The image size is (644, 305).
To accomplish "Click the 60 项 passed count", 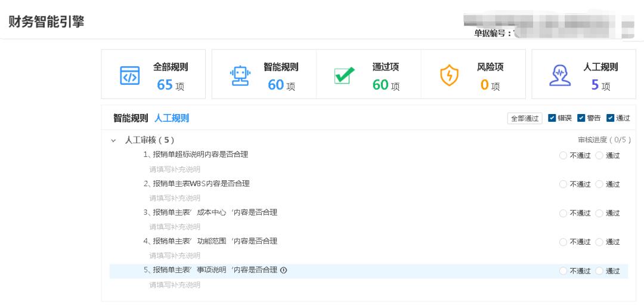I will 385,85.
